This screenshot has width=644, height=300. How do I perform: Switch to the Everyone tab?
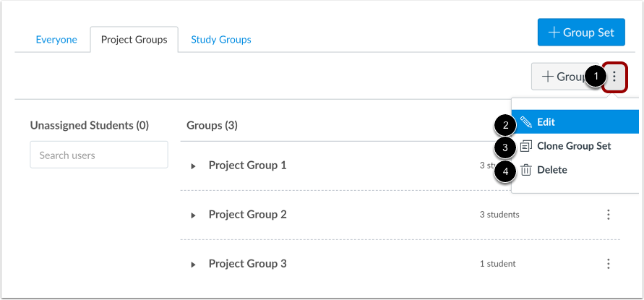click(56, 40)
